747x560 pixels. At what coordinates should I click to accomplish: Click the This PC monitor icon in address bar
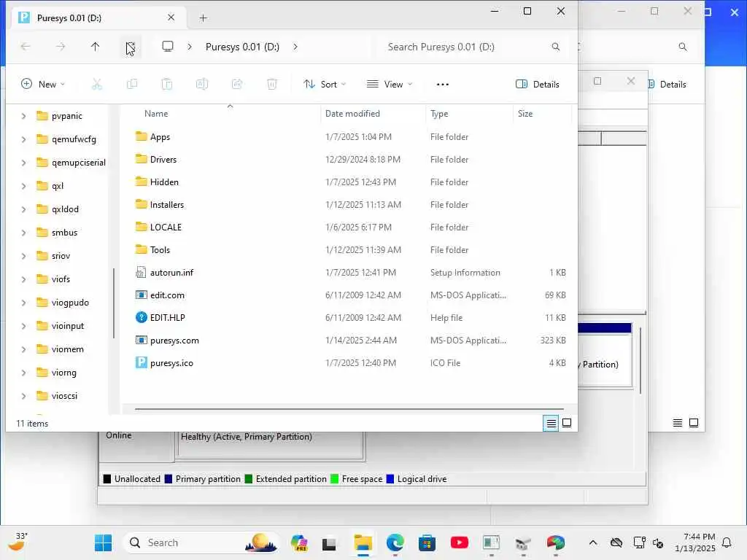168,47
